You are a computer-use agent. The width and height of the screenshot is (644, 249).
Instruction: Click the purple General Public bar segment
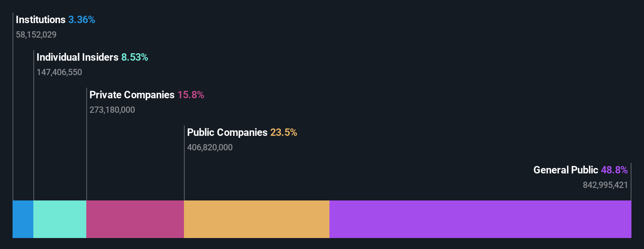(x=480, y=219)
